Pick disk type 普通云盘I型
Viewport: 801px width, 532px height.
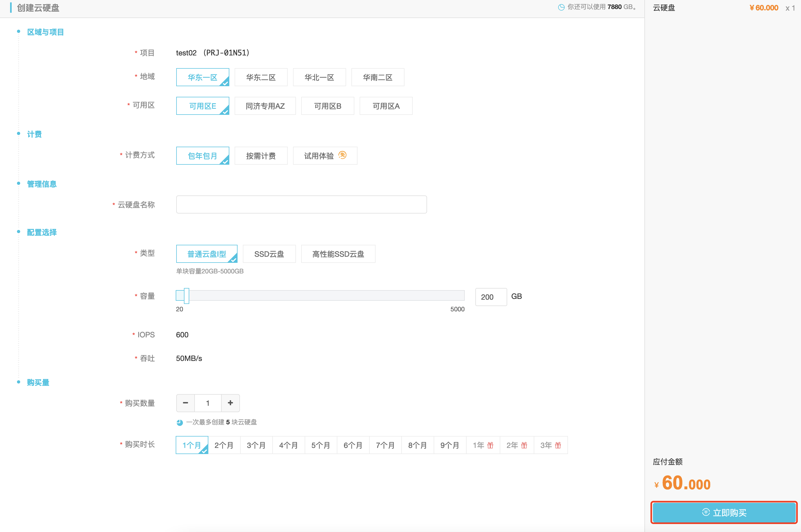click(207, 254)
